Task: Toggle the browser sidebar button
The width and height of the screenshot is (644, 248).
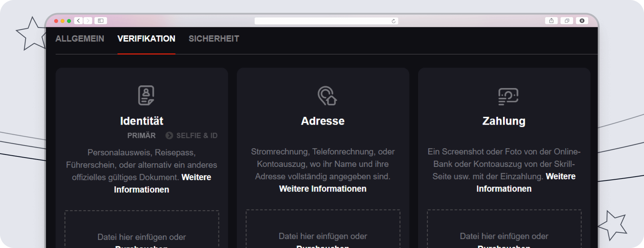Action: [101, 21]
